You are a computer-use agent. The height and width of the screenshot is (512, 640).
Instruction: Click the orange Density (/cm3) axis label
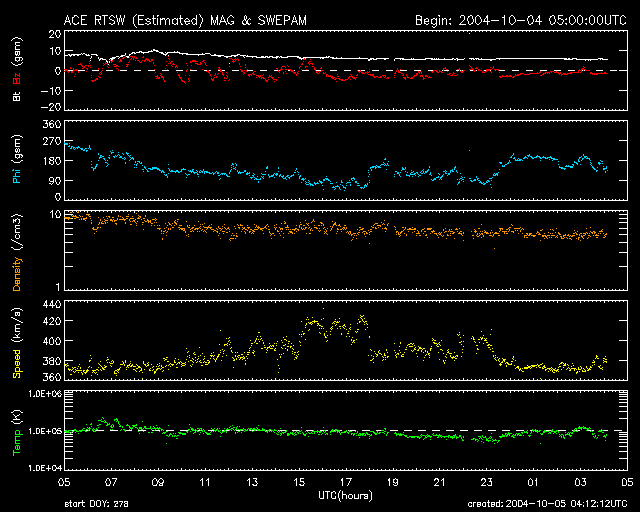click(17, 258)
